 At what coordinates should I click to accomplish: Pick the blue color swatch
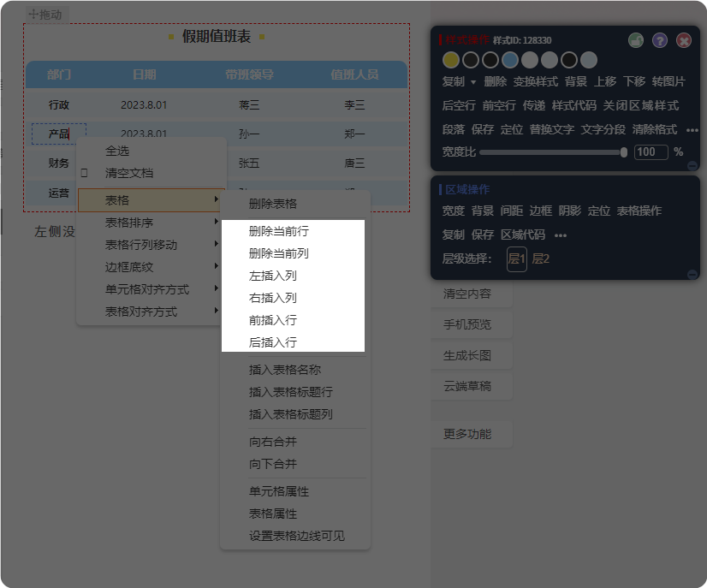(510, 60)
